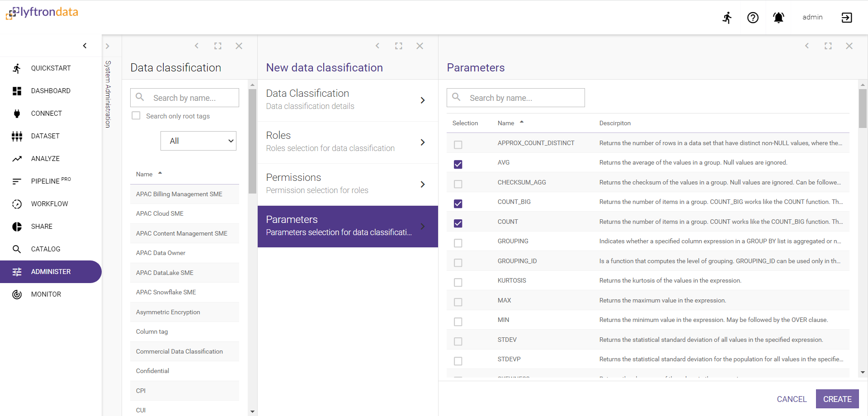Viewport: 868px width, 416px height.
Task: Click the Dashboard grid icon
Action: (x=17, y=91)
